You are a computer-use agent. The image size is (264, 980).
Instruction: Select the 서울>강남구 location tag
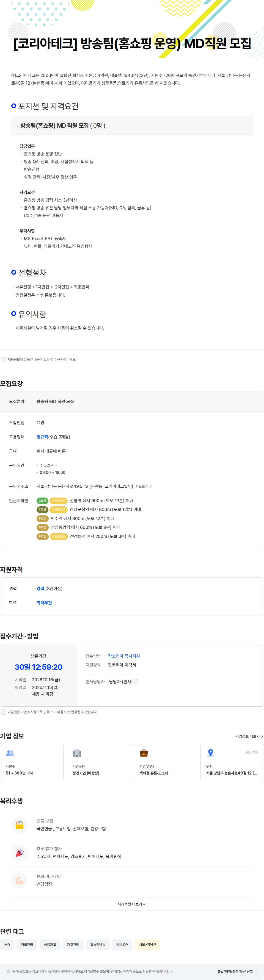[x=147, y=945]
